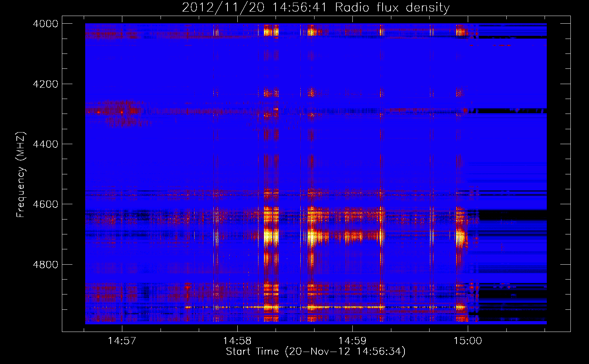The height and width of the screenshot is (364, 589).
Task: Select the 4000 frequency axis label
Action: tap(46, 24)
